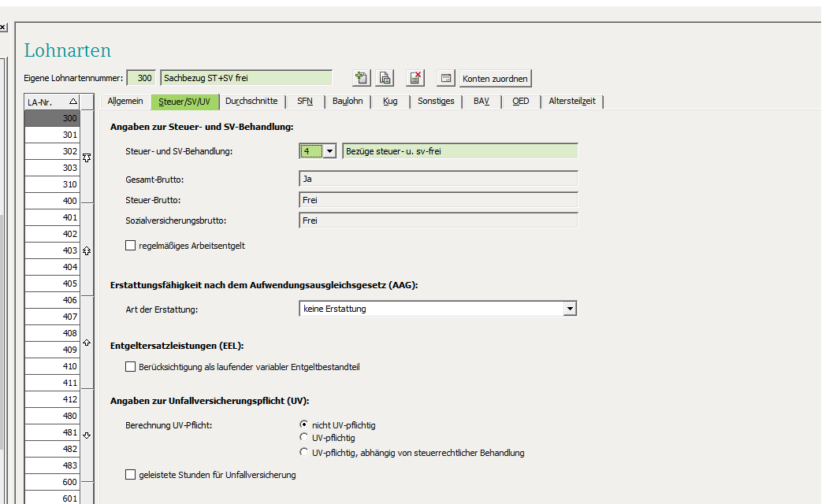Enable the regelmäßiges Arbeitsentgelt checkbox
Viewport: 833px width, 504px height.
(131, 246)
